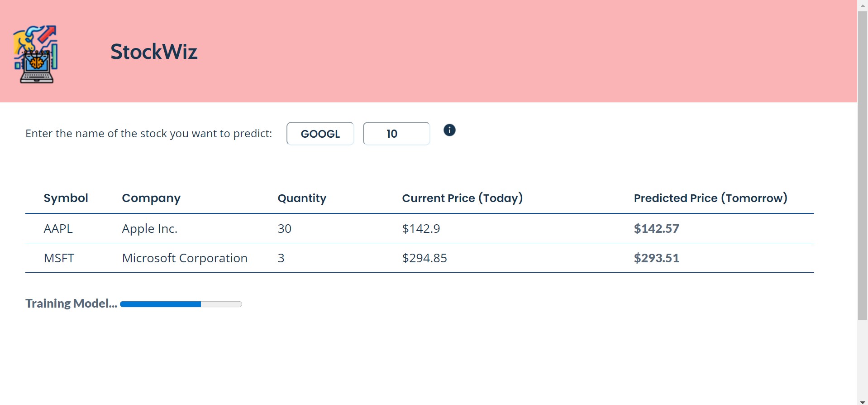Viewport: 868px width, 405px height.
Task: Click the StockWiz title text
Action: (154, 52)
